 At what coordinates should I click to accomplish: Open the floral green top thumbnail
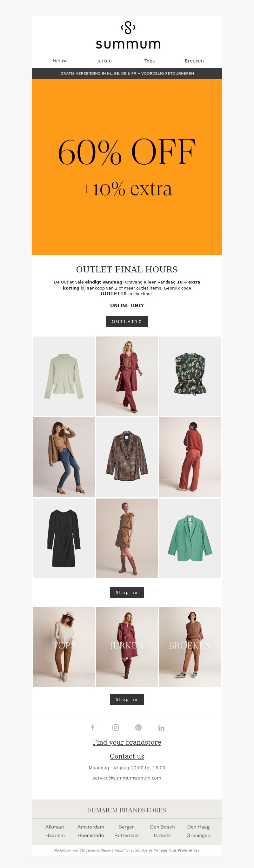[190, 376]
